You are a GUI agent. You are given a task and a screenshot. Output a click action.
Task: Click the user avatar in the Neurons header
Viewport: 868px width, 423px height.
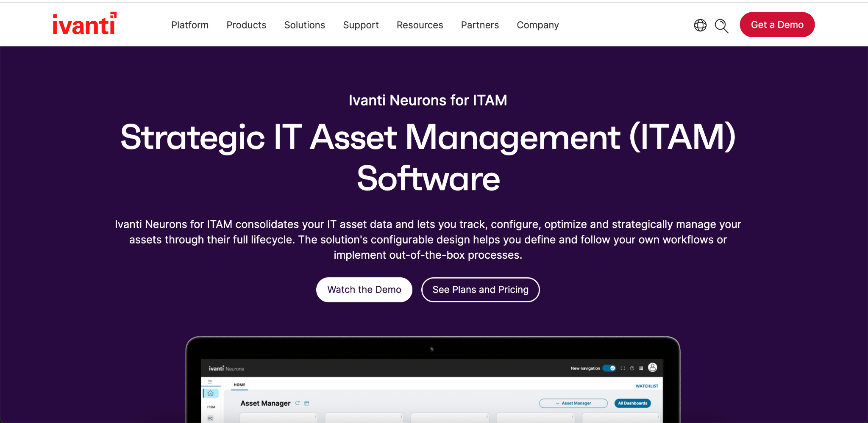[653, 368]
